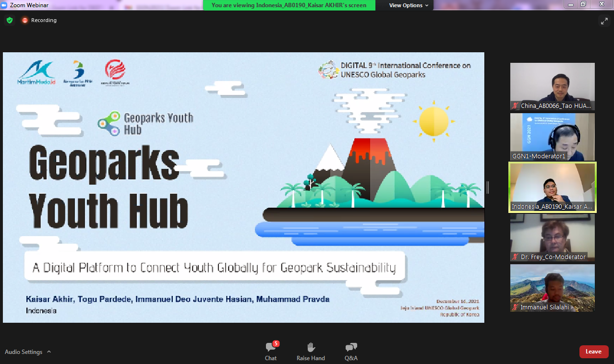Click muted mic icon on Immanuel Silalahi
This screenshot has height=364, width=614.
click(516, 307)
